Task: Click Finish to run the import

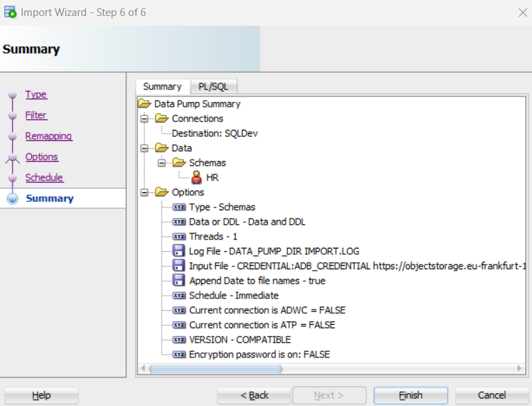Action: click(411, 396)
